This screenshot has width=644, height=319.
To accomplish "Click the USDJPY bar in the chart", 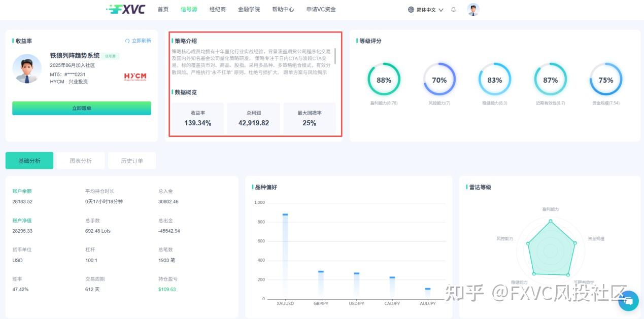I will click(x=356, y=286).
